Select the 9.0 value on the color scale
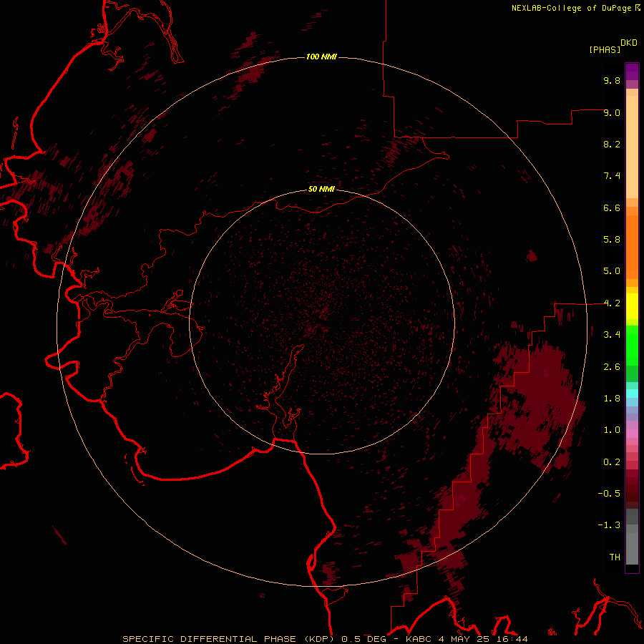 pos(612,112)
